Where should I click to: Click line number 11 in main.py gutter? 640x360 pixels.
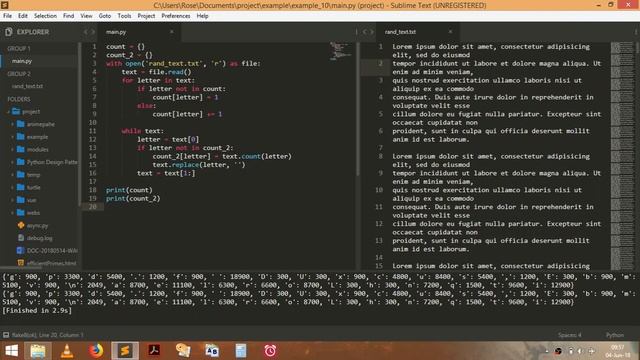93,131
